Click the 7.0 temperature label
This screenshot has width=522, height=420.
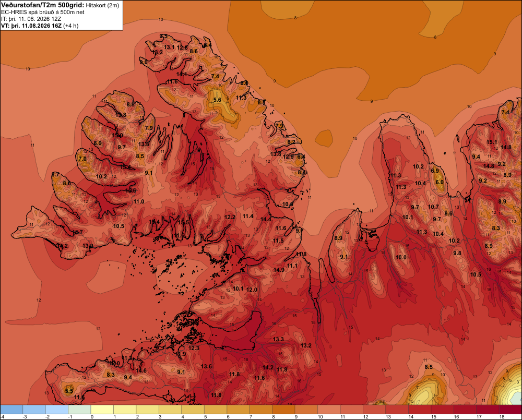(82, 159)
